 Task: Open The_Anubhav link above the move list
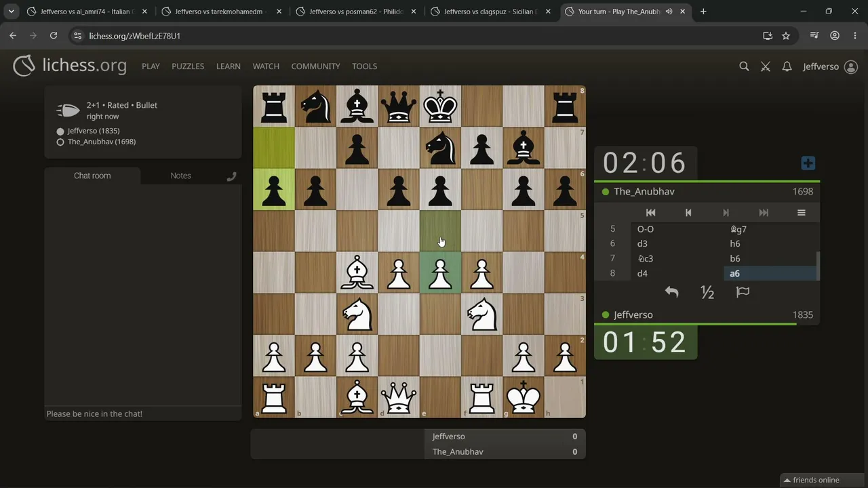(x=644, y=192)
